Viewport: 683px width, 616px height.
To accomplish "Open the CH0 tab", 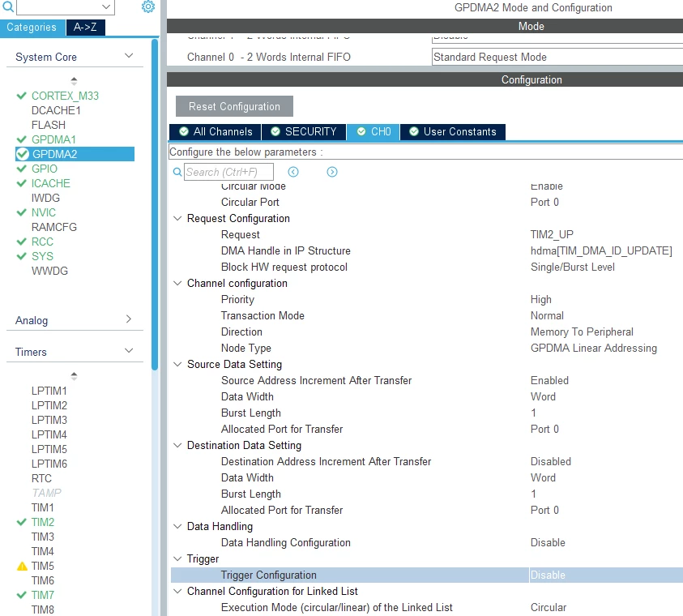I will (x=374, y=132).
